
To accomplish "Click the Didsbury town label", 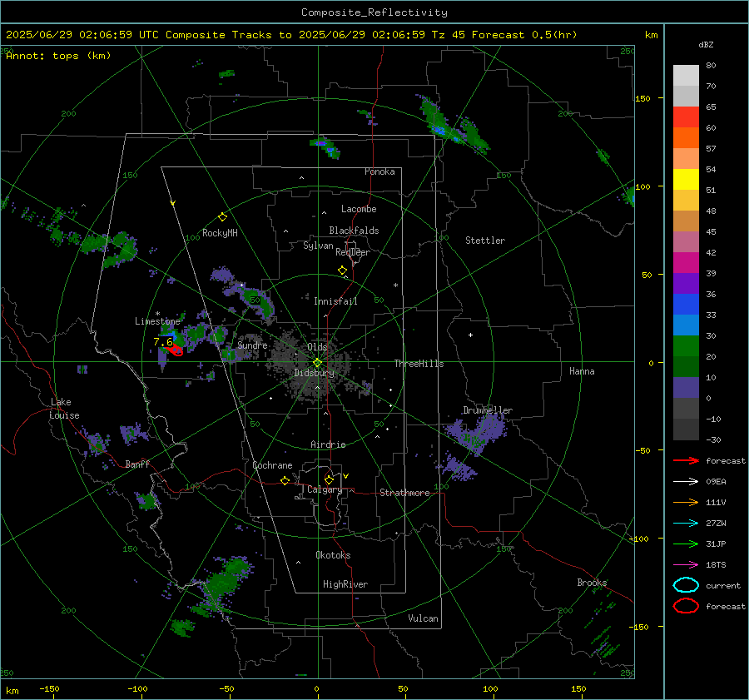I will coord(314,373).
